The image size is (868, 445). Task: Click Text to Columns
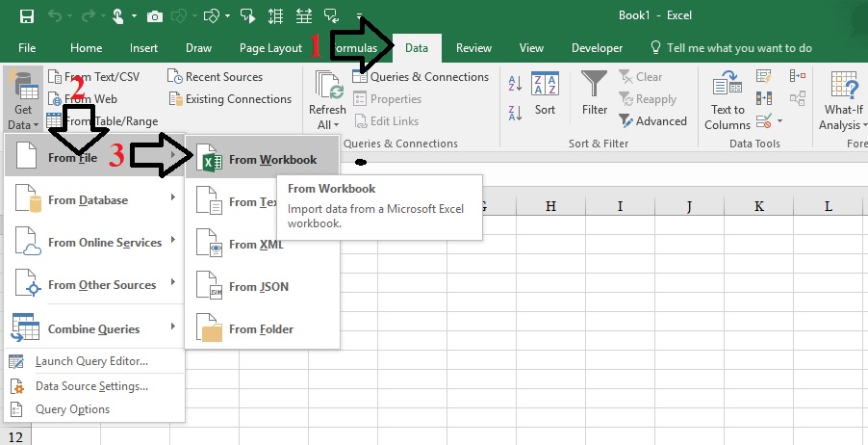click(728, 101)
